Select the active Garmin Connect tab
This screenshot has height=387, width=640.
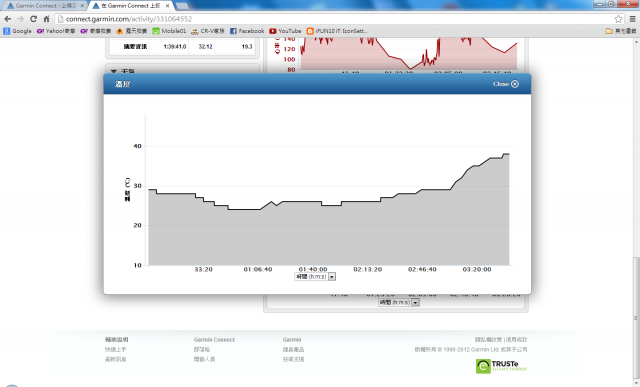click(131, 6)
